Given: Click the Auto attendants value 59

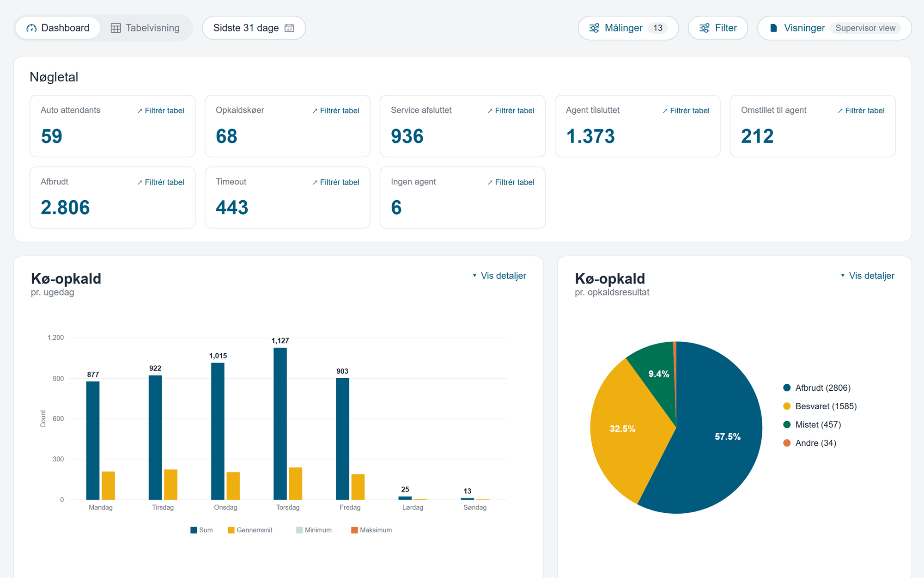Looking at the screenshot, I should point(51,136).
